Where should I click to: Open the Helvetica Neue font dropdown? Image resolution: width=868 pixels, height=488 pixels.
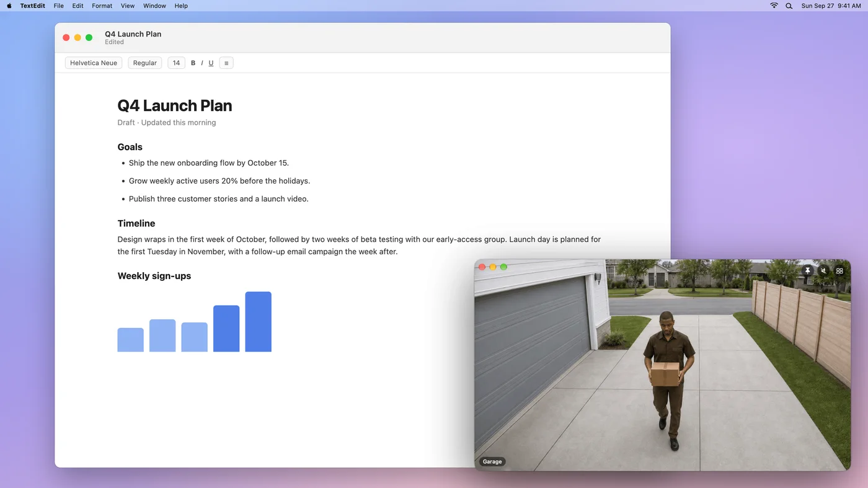tap(94, 63)
